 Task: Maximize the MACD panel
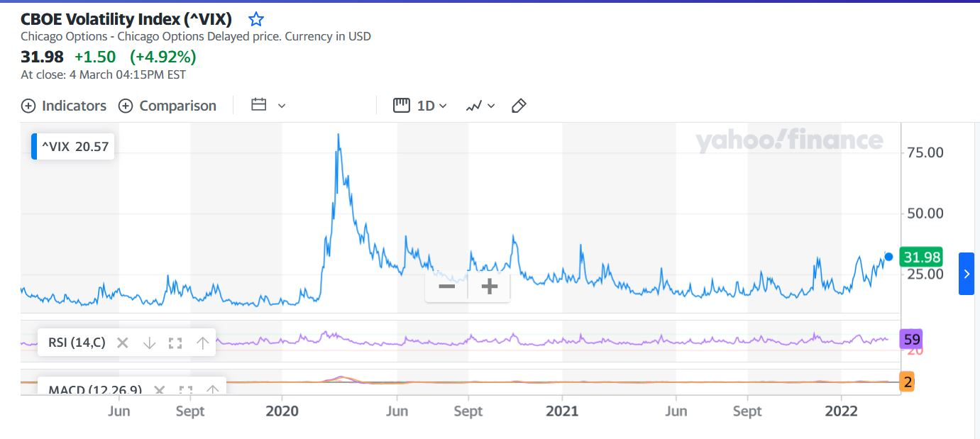click(x=186, y=389)
